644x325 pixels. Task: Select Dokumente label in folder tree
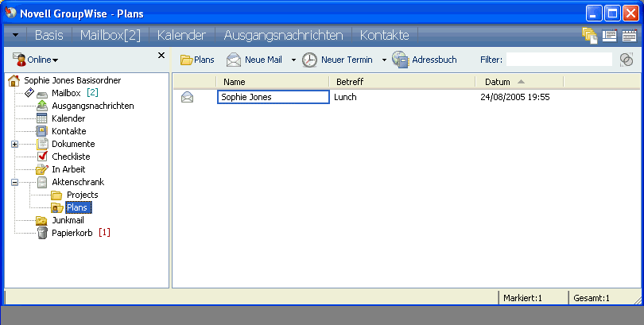(x=73, y=144)
